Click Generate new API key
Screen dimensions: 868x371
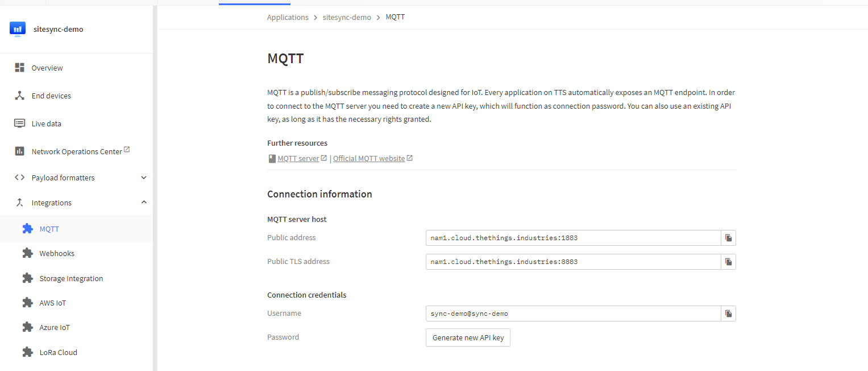click(468, 337)
